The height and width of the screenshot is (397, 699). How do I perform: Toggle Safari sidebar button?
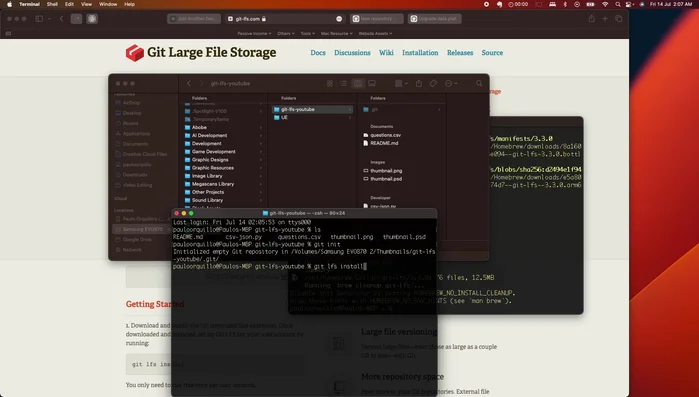39,19
